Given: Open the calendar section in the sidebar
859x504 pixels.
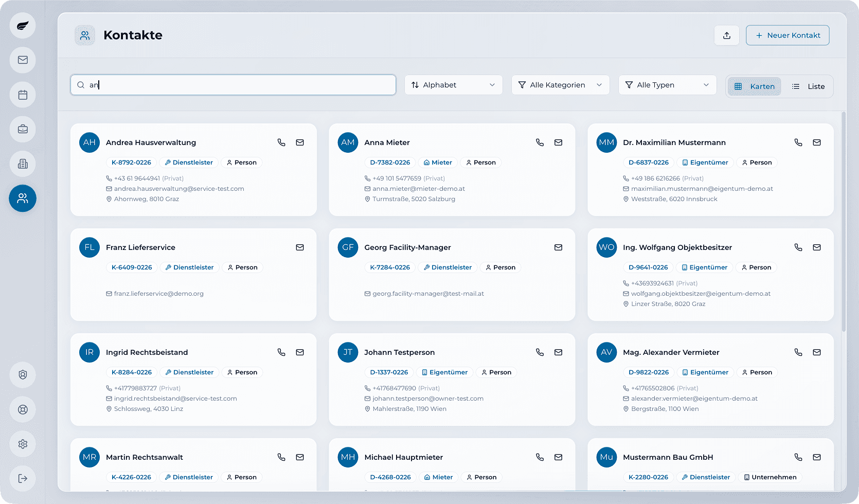Looking at the screenshot, I should (23, 95).
